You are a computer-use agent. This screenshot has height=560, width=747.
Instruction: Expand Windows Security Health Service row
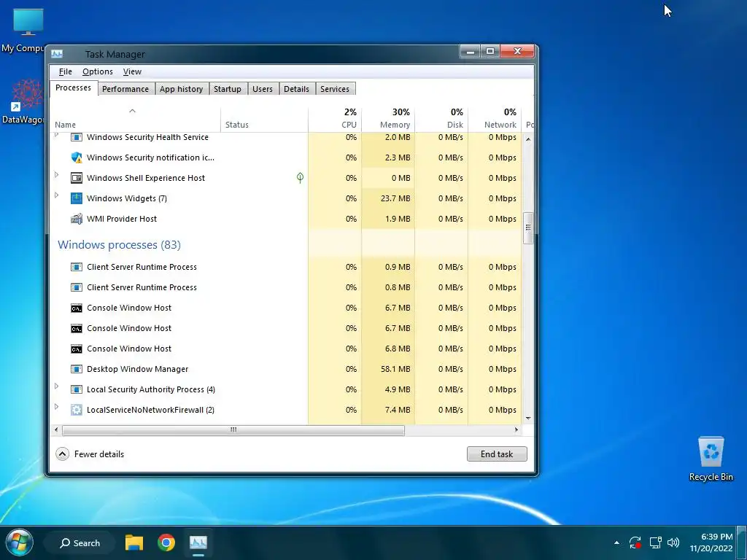57,135
